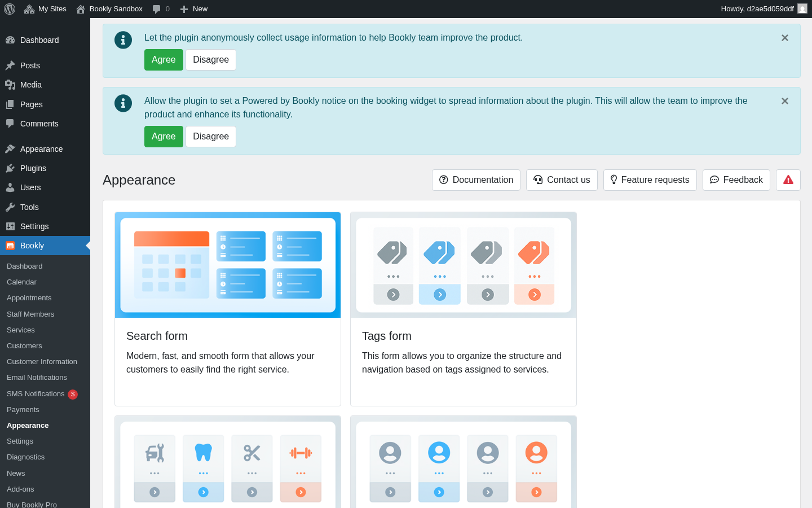Open Media library menu item
Viewport: 812px width, 508px height.
[45, 85]
